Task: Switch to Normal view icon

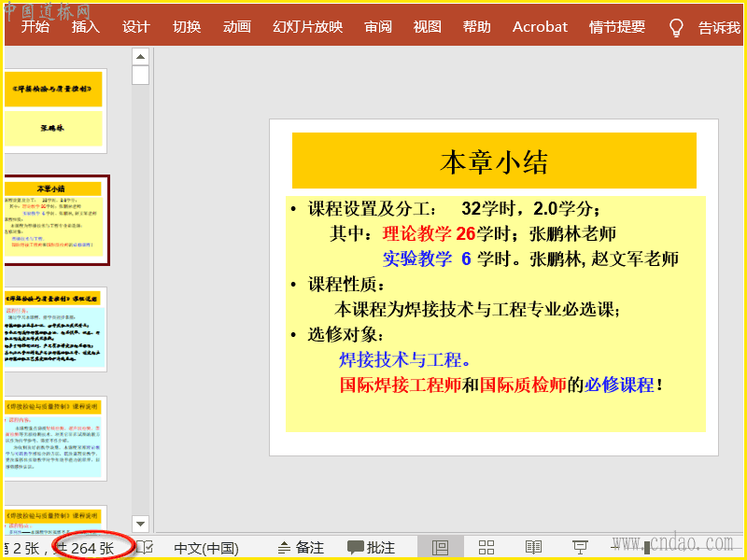Action: pyautogui.click(x=440, y=547)
